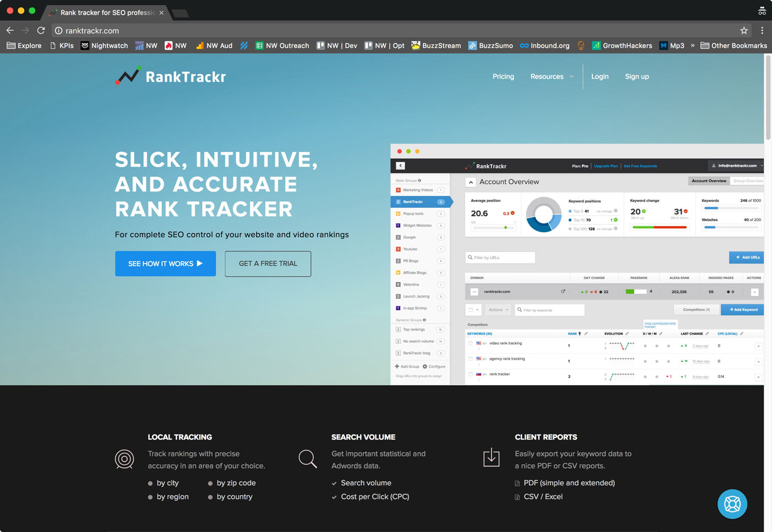Go to the Login page
Image resolution: width=772 pixels, height=532 pixels.
click(x=600, y=76)
